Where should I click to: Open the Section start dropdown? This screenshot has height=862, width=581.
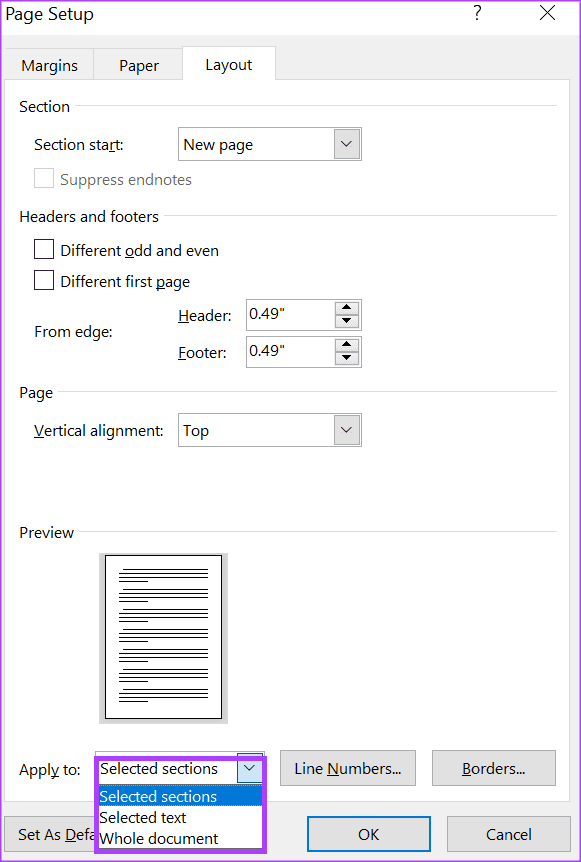coord(346,144)
